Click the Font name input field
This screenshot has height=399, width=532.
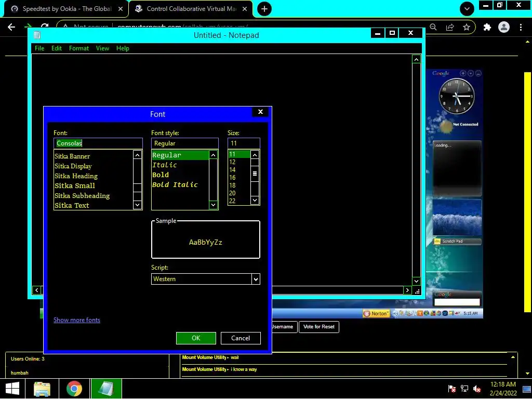click(x=98, y=143)
